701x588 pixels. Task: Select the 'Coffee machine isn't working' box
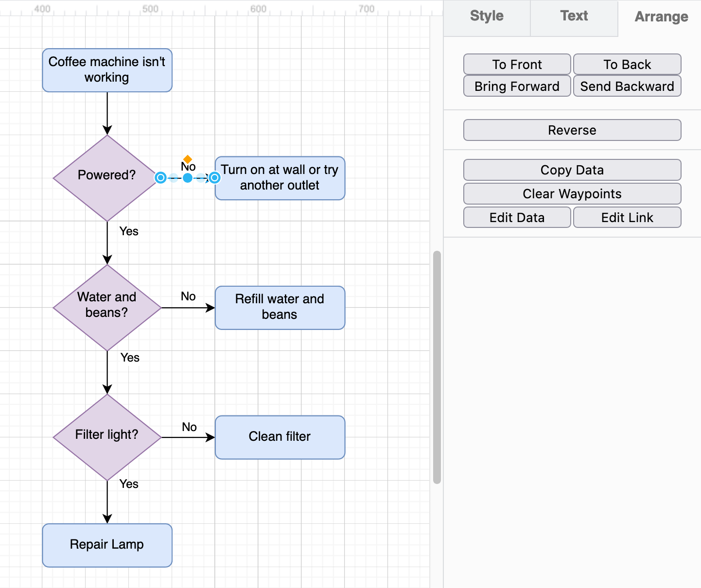107,70
